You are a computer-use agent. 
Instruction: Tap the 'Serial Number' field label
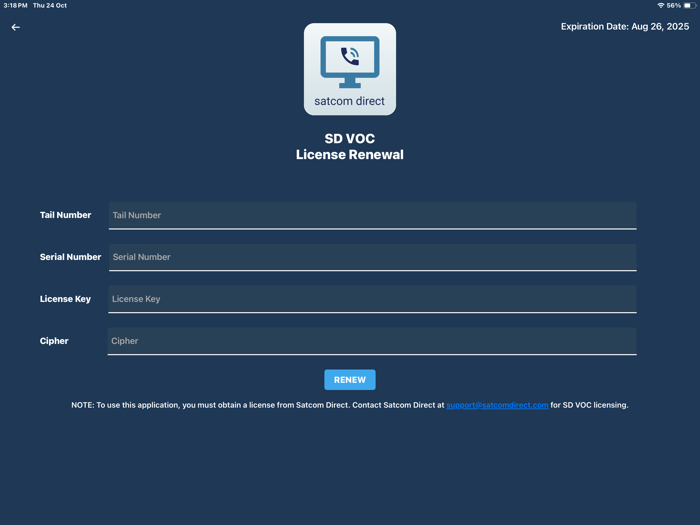70,257
